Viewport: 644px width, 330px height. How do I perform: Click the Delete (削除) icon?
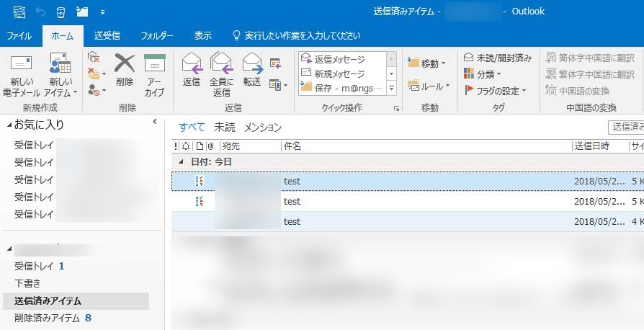[x=125, y=64]
